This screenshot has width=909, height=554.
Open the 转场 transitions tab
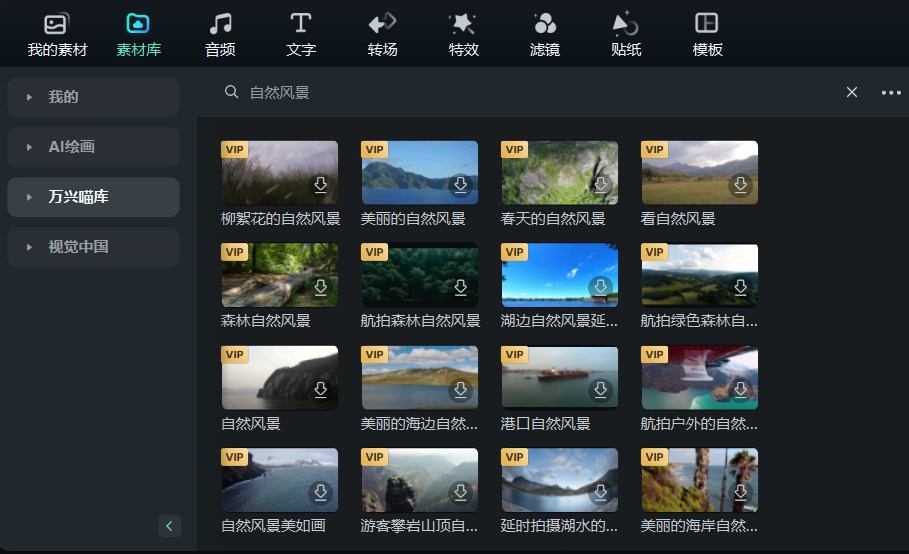(x=382, y=35)
